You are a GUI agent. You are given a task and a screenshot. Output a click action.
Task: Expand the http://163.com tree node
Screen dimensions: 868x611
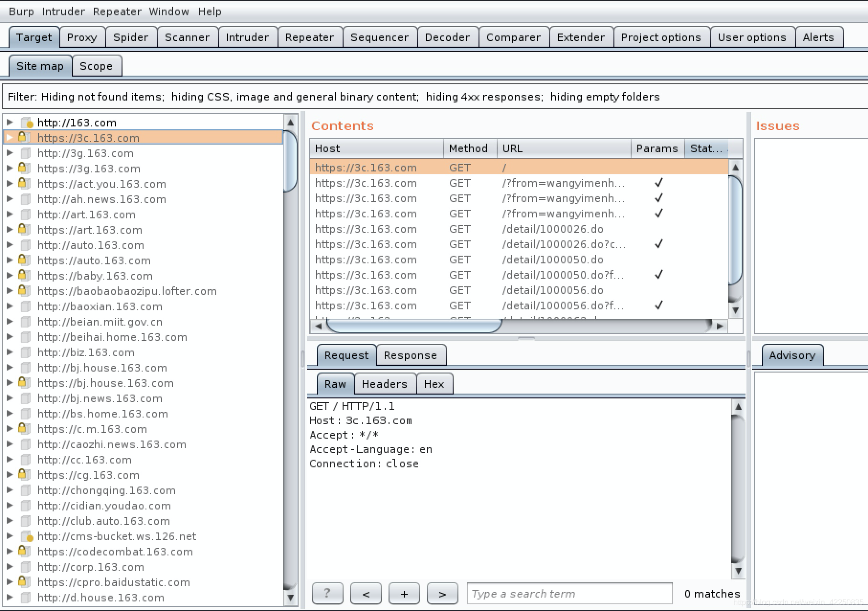tap(10, 122)
